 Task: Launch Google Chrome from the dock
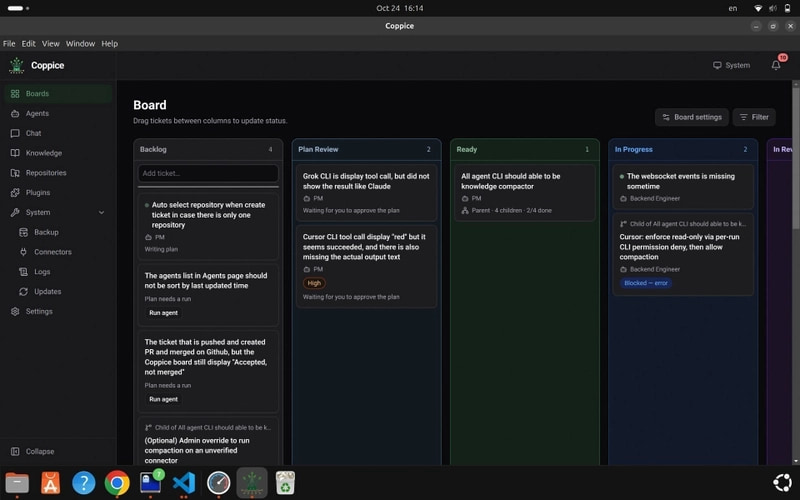tap(117, 483)
